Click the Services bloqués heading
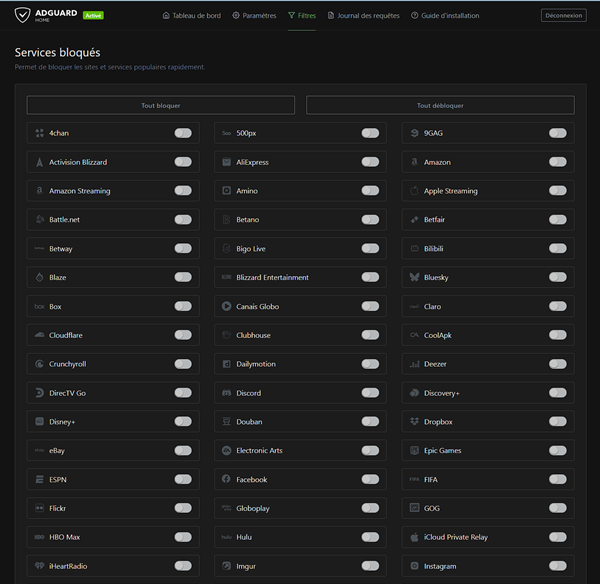 pos(57,52)
